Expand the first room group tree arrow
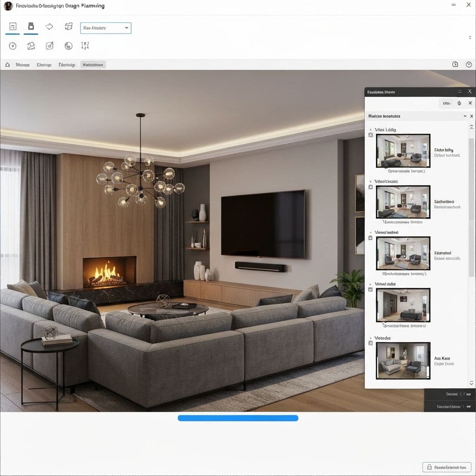Screen dimensions: 476x476 point(370,130)
